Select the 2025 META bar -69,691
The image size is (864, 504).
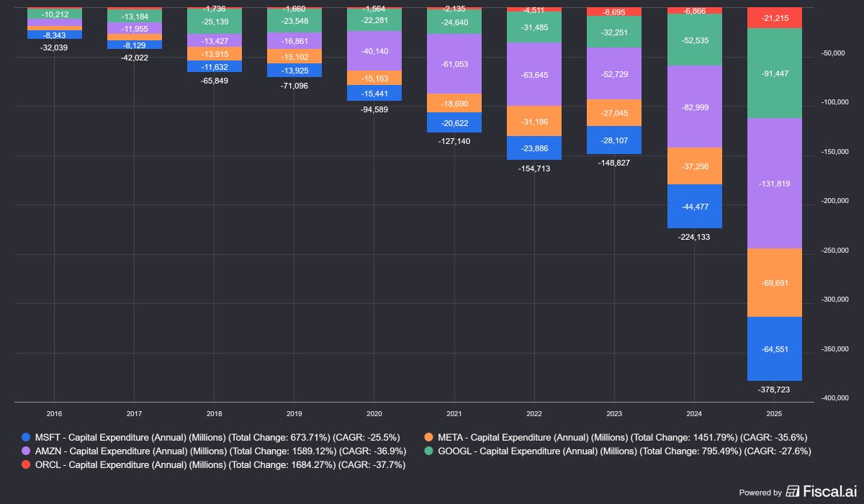(775, 282)
